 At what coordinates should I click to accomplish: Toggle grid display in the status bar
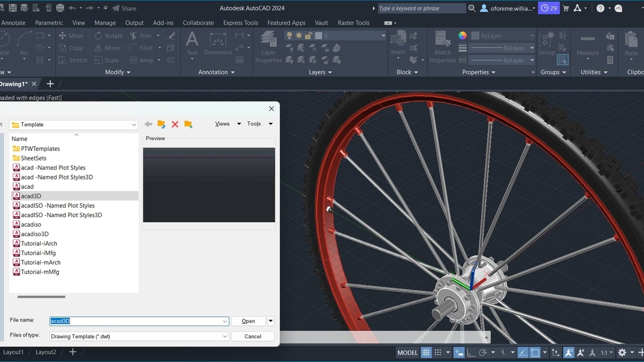click(426, 352)
